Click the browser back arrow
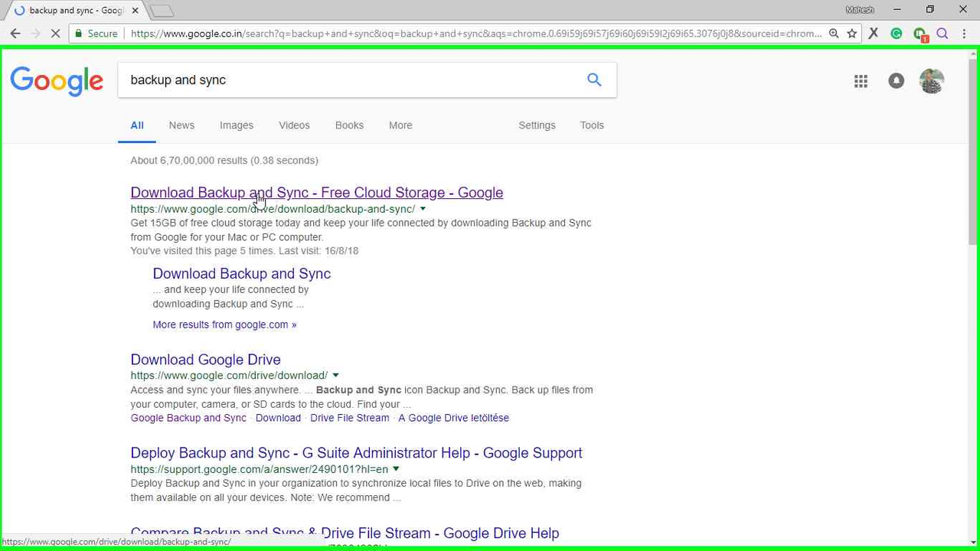Screen dimensions: 980x551 coord(15,34)
